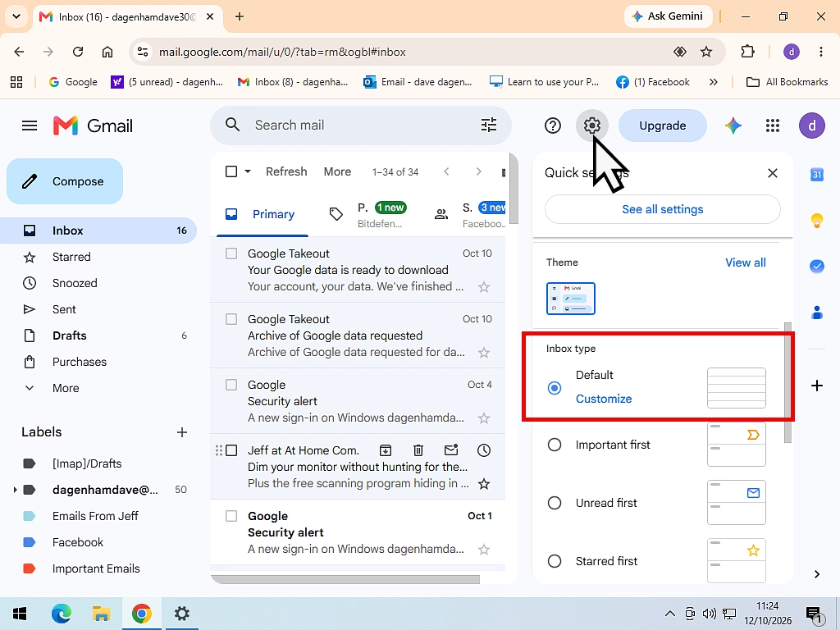
Task: Mark Jeff at At Home email as unread
Action: click(451, 450)
